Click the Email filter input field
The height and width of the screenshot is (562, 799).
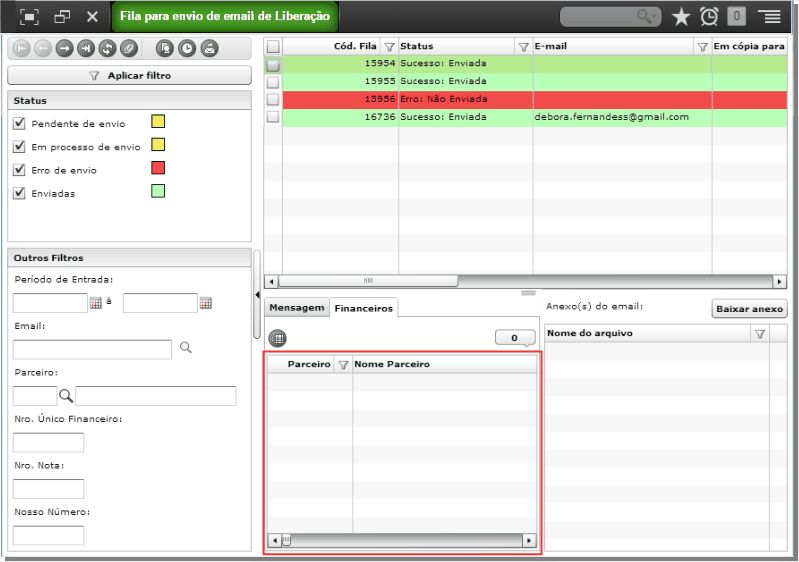point(92,350)
